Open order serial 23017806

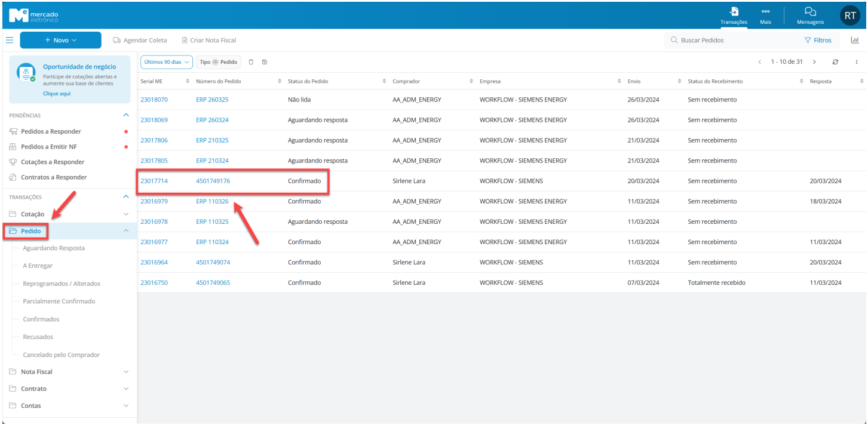(x=154, y=140)
